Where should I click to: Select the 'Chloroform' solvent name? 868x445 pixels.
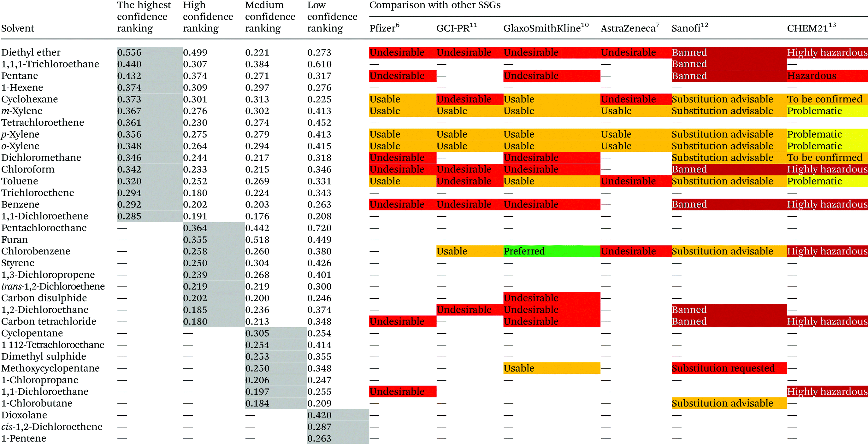pyautogui.click(x=28, y=169)
